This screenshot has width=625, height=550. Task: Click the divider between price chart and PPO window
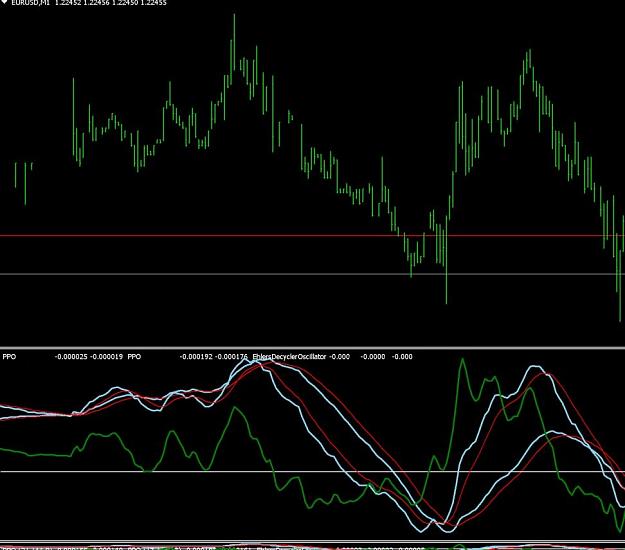(x=312, y=348)
